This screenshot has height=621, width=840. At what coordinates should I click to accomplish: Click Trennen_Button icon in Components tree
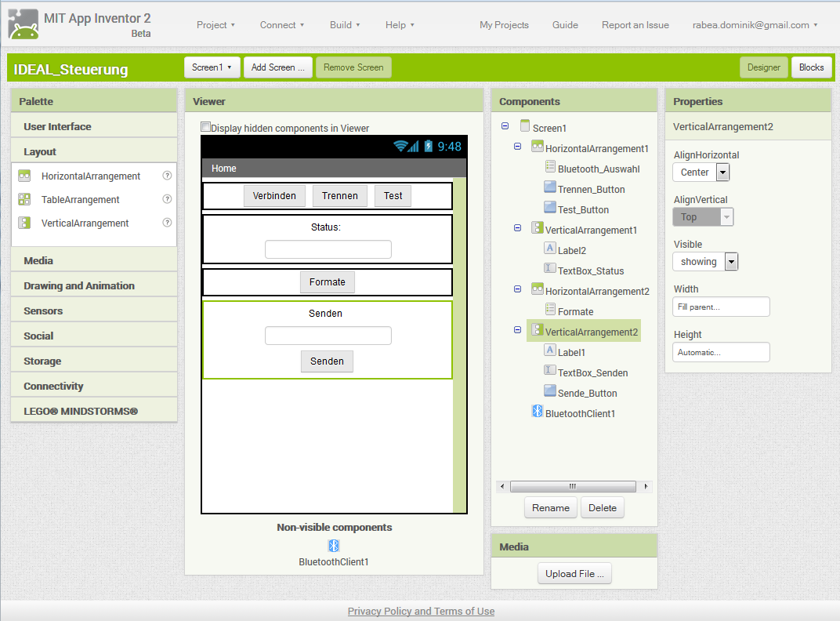[x=550, y=187]
